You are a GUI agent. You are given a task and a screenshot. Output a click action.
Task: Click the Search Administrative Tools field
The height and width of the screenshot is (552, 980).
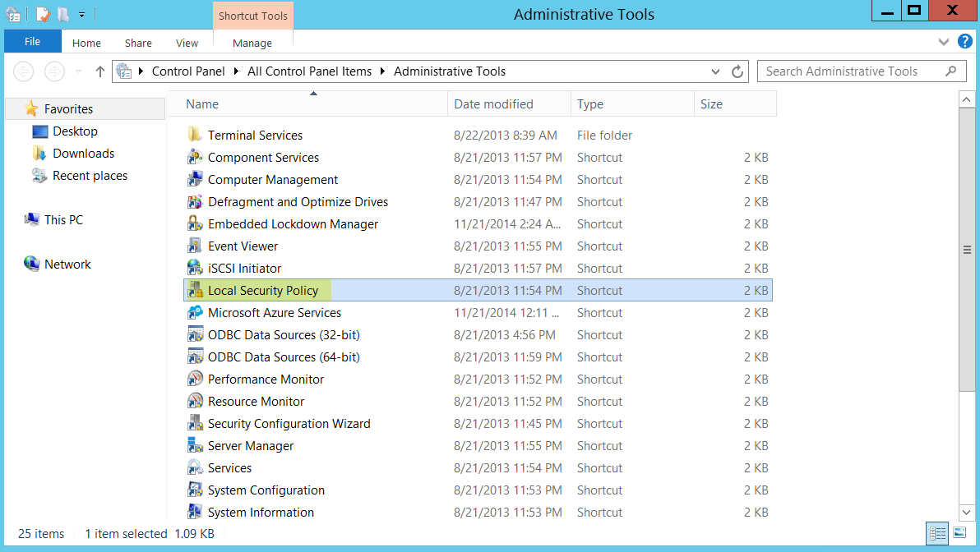(x=851, y=71)
